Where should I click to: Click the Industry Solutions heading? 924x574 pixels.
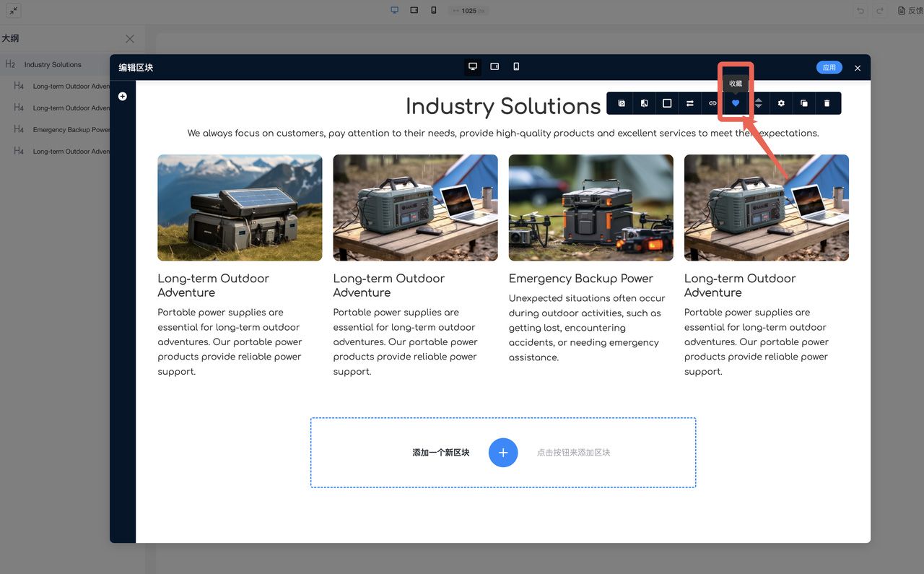pos(503,106)
